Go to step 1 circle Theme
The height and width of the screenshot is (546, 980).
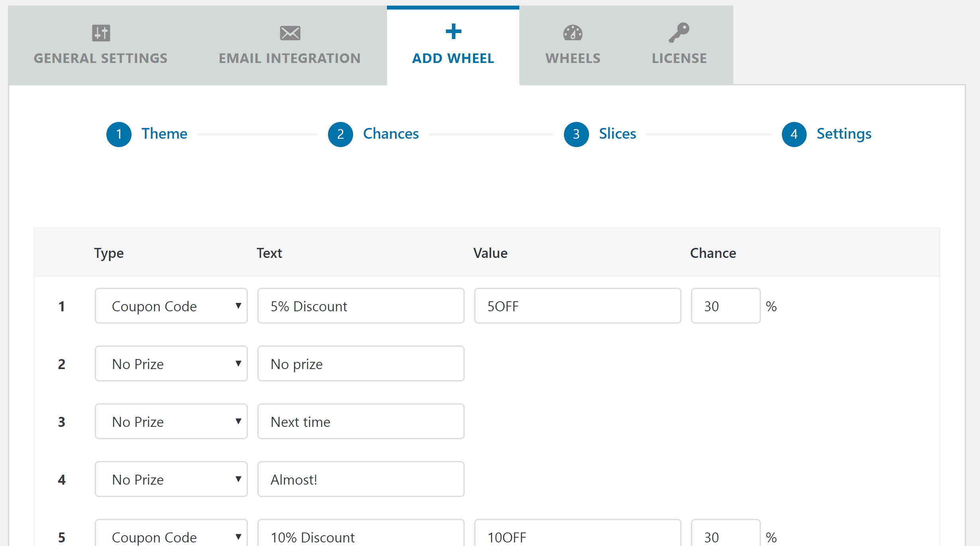click(119, 134)
